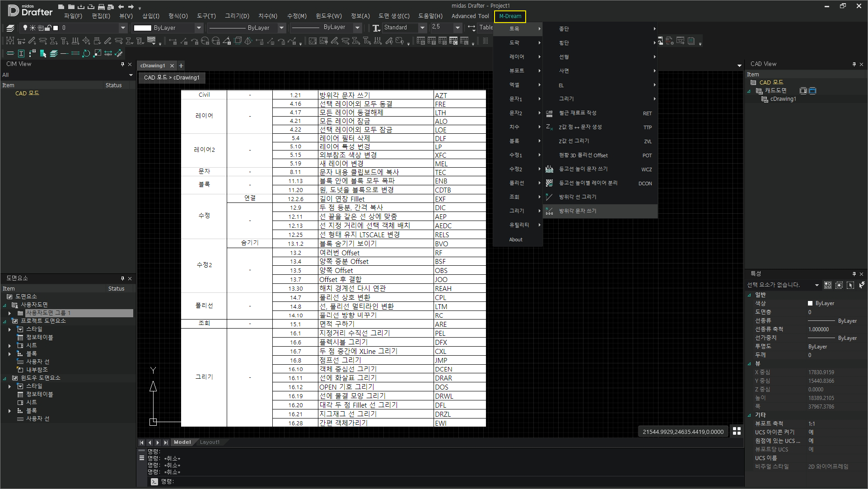
Task: Click the 유틸리티 submenu item
Action: coord(518,225)
